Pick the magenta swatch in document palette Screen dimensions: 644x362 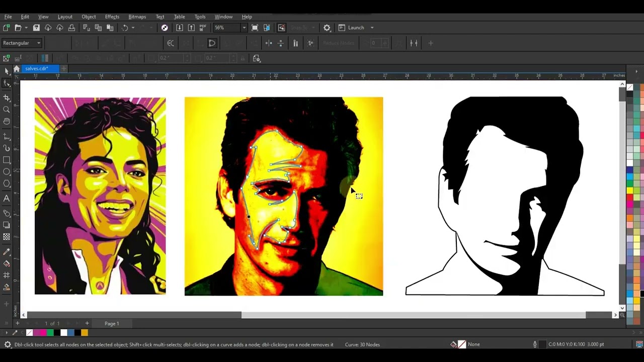[43, 332]
